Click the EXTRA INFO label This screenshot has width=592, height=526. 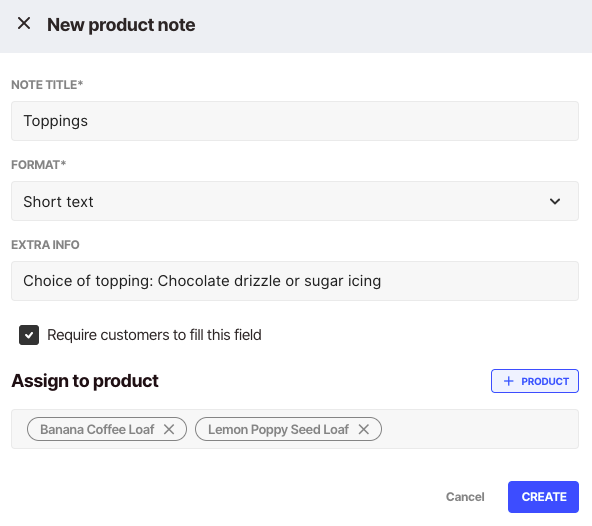click(x=45, y=245)
